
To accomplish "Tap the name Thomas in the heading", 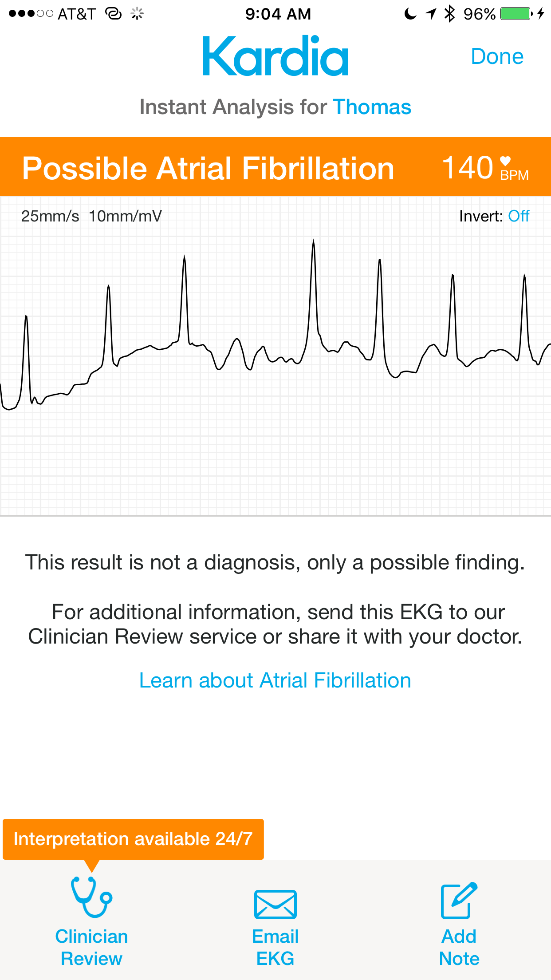I will [x=372, y=107].
